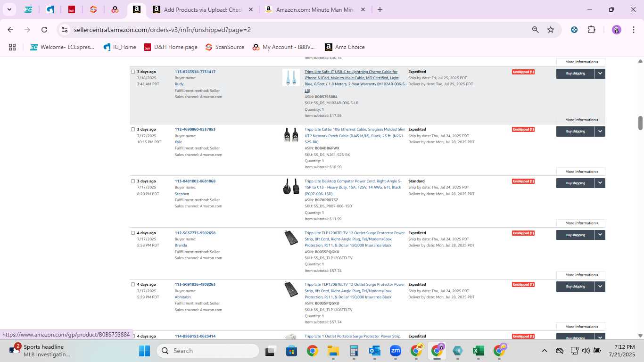Open Tripp Lite Safe-IT USB-C cable product link
This screenshot has height=362, width=644.
(x=355, y=81)
